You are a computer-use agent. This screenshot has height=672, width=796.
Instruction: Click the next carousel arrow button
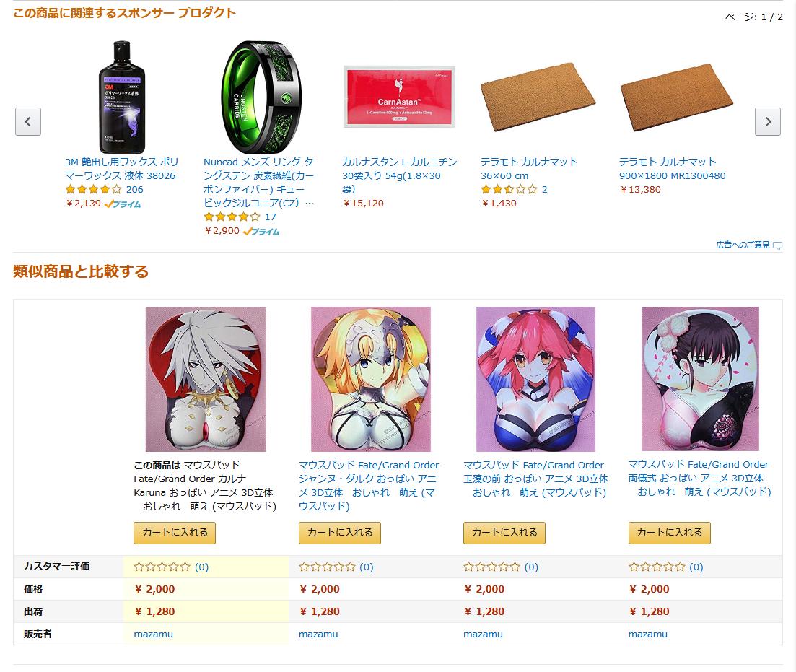pos(768,121)
